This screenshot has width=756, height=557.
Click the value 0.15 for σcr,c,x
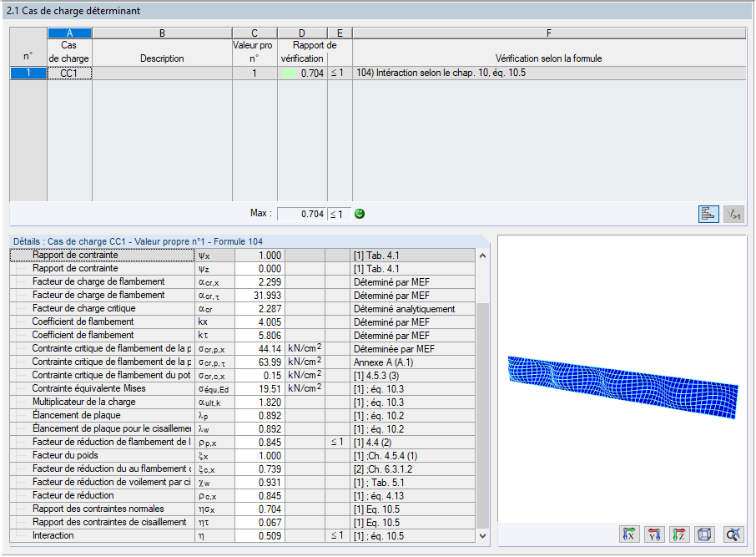tap(260, 376)
